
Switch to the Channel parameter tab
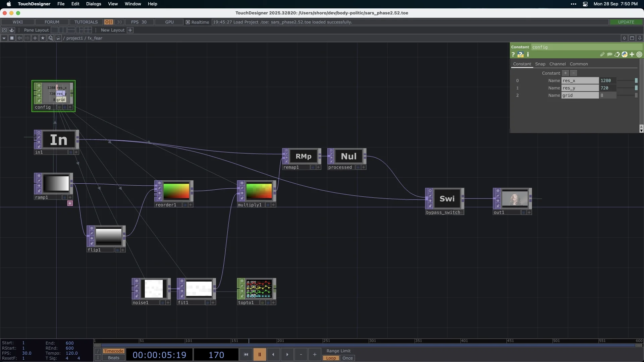click(x=557, y=64)
